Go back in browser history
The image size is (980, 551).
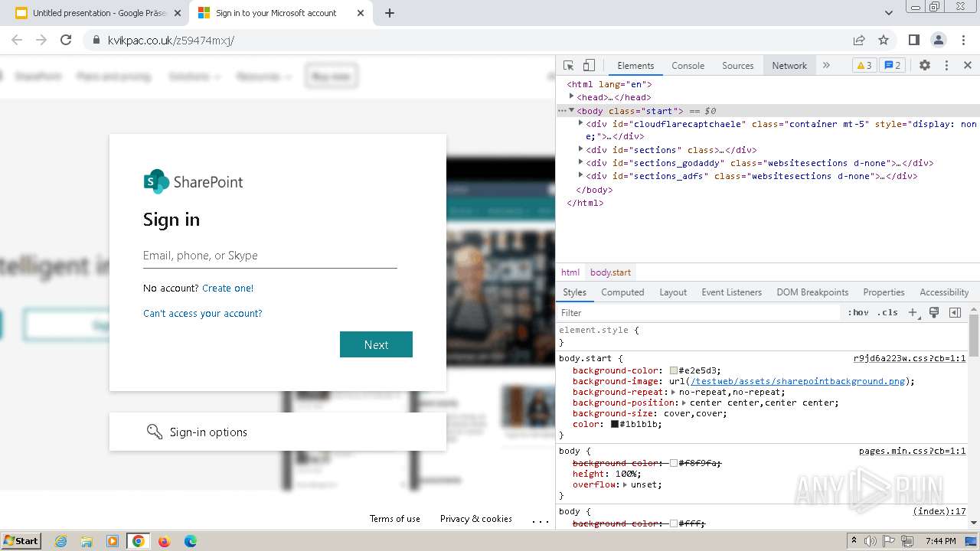17,40
